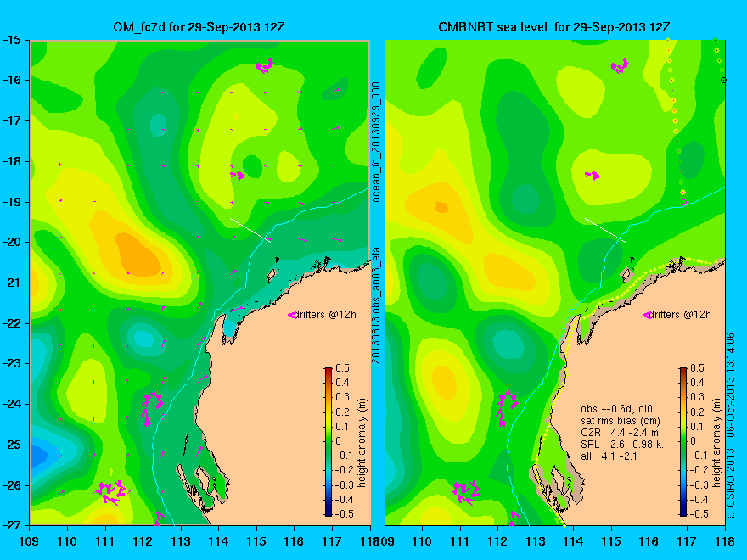This screenshot has width=747, height=560.
Task: Click the '-19' latitude axis label
Action: [x=12, y=202]
